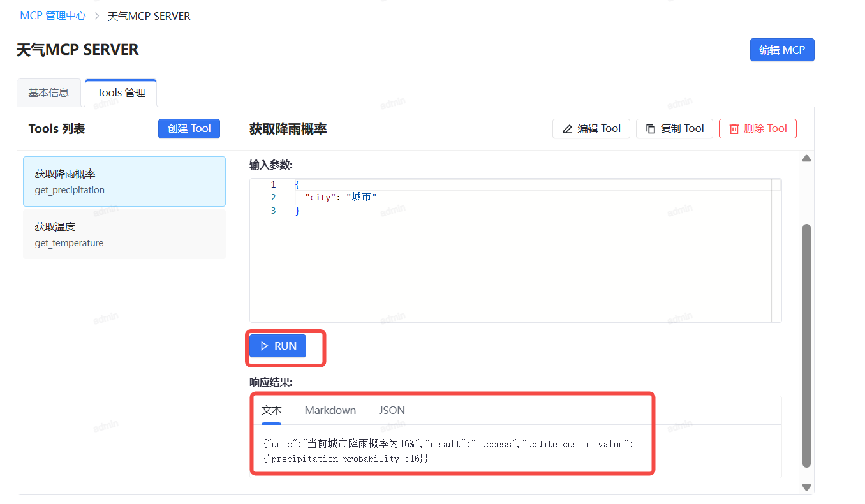Select the 获取降雨概率 tool in the list
Screen dimensions: 865x504
124,181
